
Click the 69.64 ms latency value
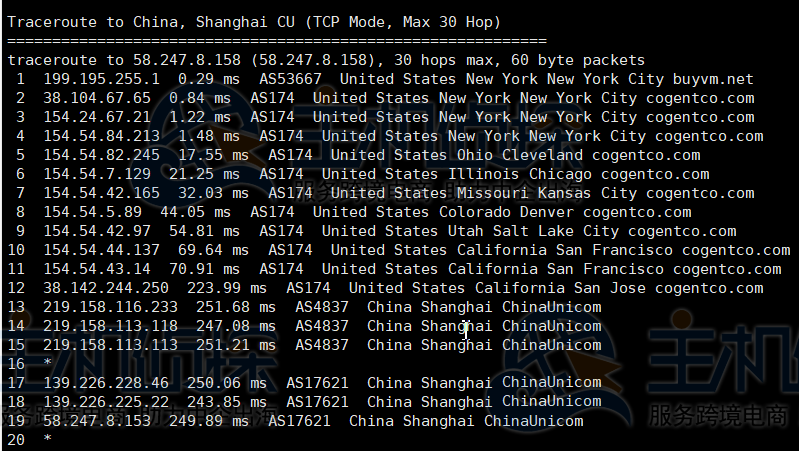click(x=214, y=250)
